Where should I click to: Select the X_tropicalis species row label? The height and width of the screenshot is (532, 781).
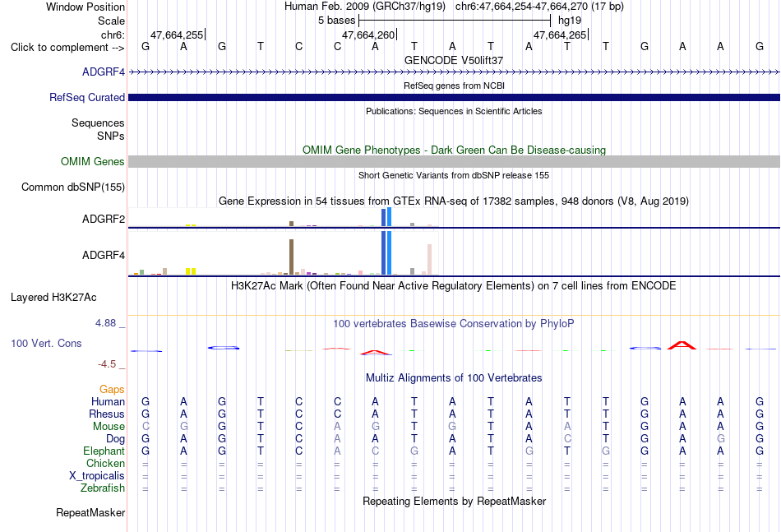coord(97,476)
